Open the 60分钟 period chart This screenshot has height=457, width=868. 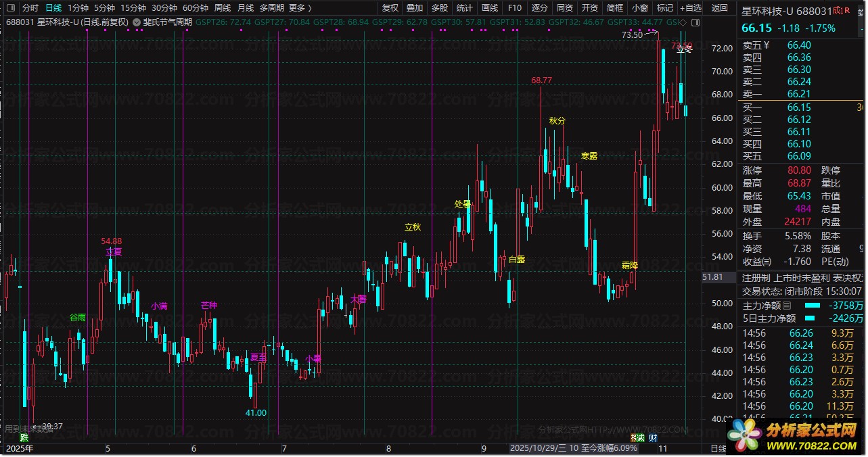[196, 8]
